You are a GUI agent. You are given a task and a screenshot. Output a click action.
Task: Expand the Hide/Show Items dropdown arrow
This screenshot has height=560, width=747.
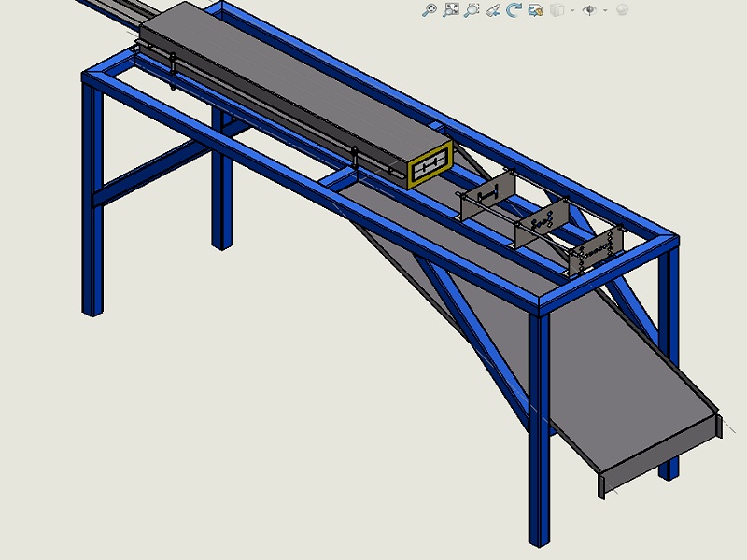point(605,10)
